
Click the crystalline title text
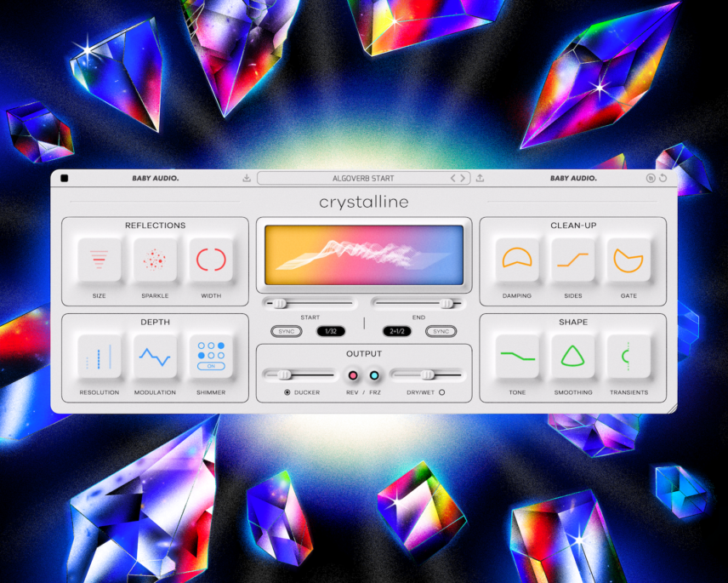point(364,202)
